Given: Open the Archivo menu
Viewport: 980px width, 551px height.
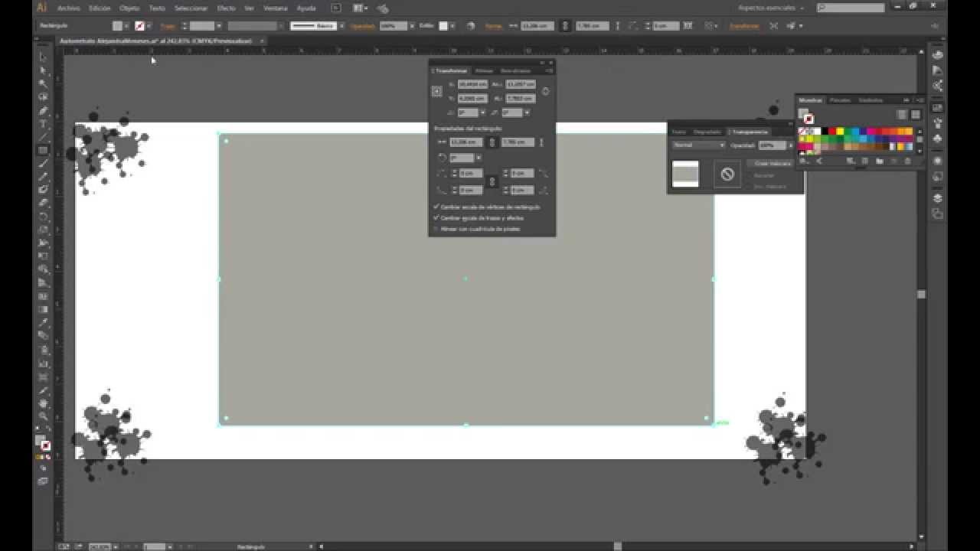Looking at the screenshot, I should click(68, 8).
